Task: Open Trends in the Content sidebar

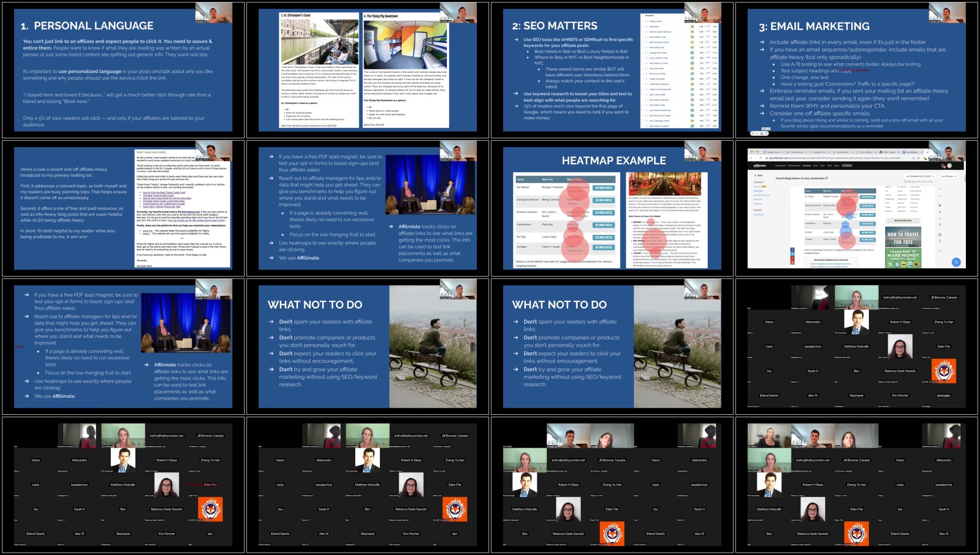Action: click(757, 186)
